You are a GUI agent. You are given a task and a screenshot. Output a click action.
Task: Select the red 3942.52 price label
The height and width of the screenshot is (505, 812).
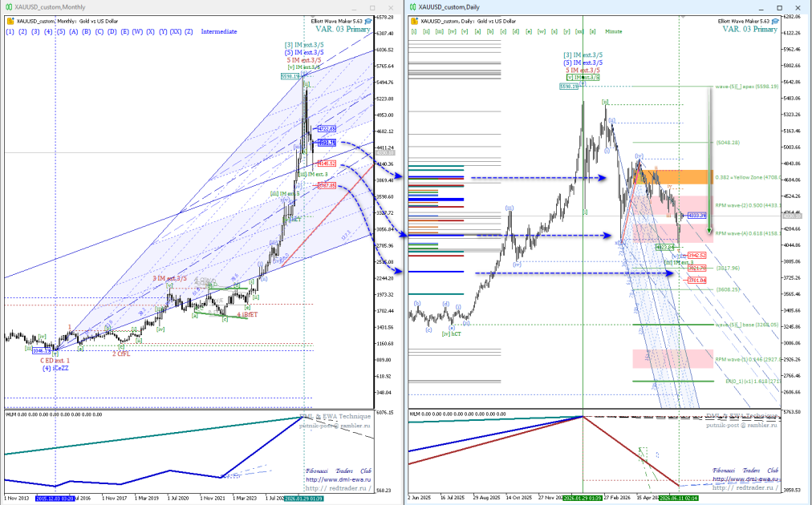coord(697,256)
